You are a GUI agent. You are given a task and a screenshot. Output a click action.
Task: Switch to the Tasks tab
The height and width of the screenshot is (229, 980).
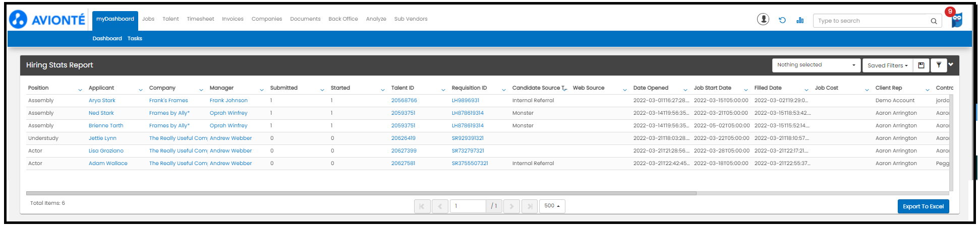(135, 39)
